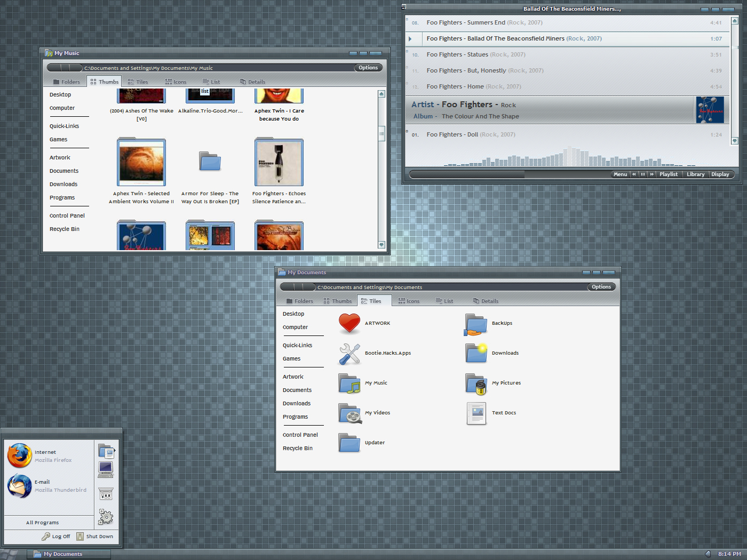
Task: Open the control panel icon in start menu
Action: (106, 493)
